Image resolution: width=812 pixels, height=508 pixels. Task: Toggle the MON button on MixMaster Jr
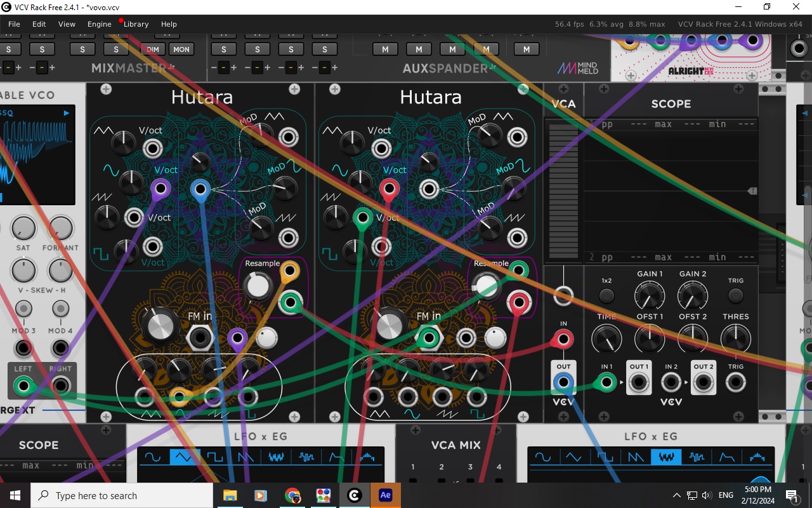click(181, 49)
